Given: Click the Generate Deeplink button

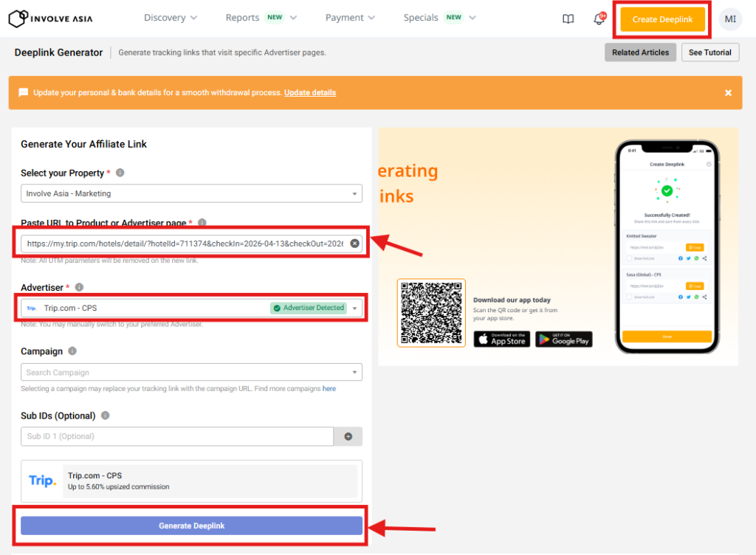Looking at the screenshot, I should pos(191,525).
